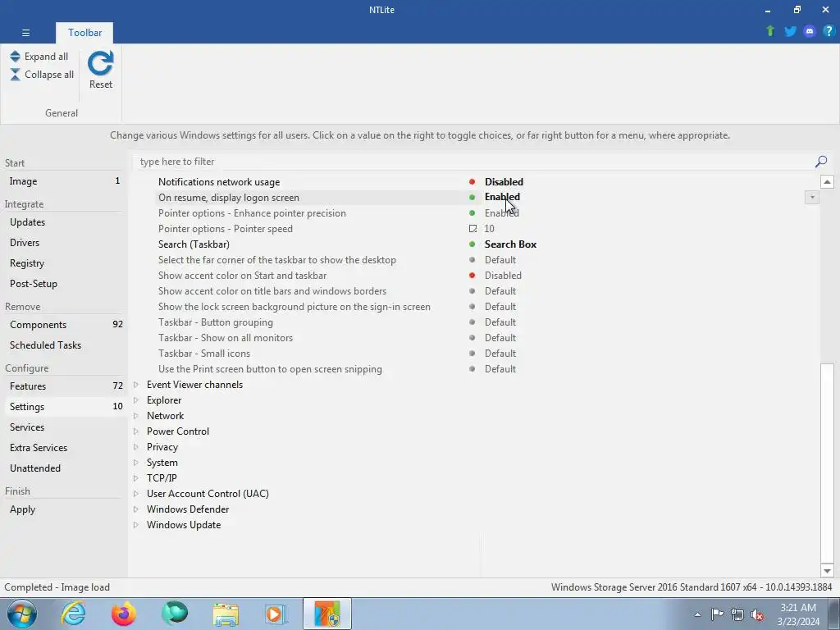Toggle Search (Taskbar) Search Box value
The width and height of the screenshot is (840, 630).
tap(510, 244)
